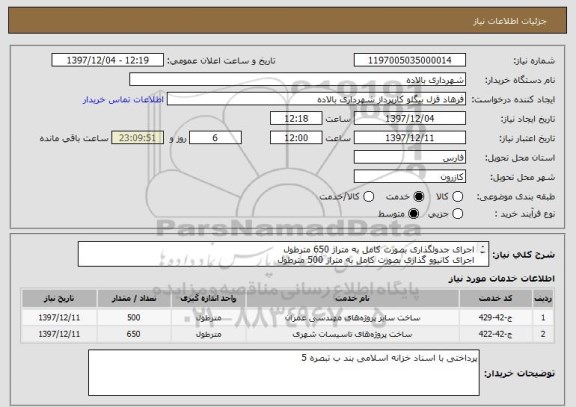The height and width of the screenshot is (407, 576).
Task: Click the creation date field 1397/12/04
Action: pos(410,119)
